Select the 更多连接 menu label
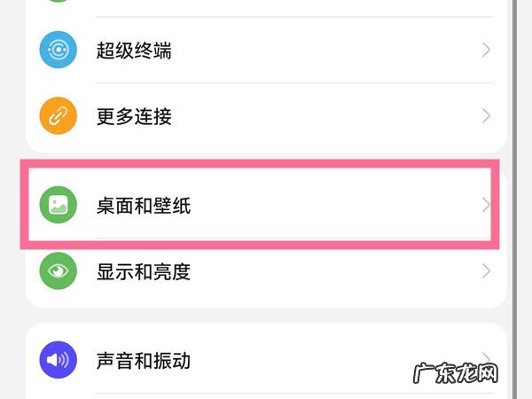This screenshot has width=532, height=399. (134, 116)
